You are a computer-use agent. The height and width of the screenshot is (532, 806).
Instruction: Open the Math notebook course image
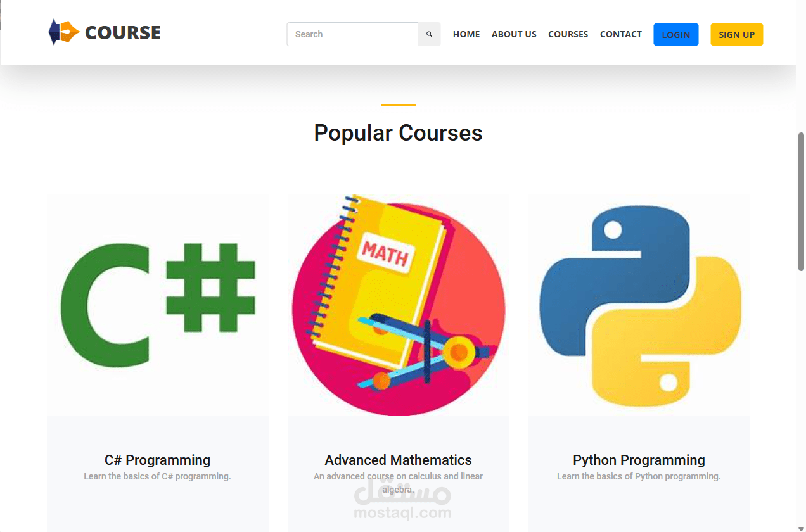point(399,305)
